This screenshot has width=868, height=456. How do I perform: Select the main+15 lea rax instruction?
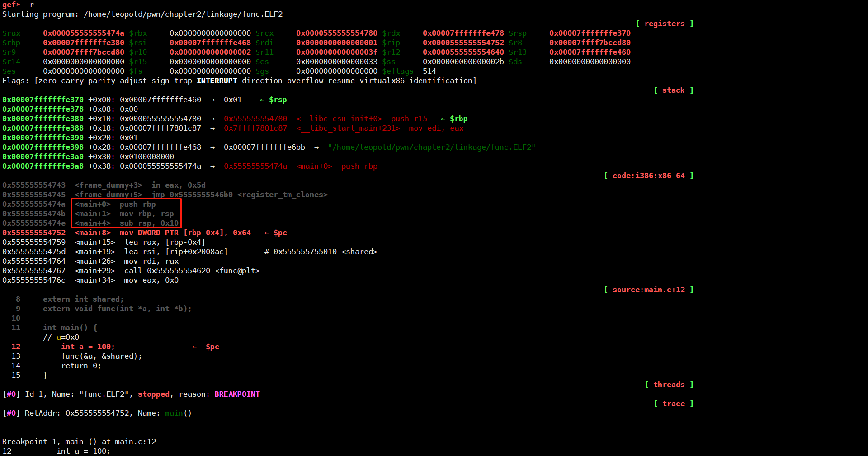(104, 242)
